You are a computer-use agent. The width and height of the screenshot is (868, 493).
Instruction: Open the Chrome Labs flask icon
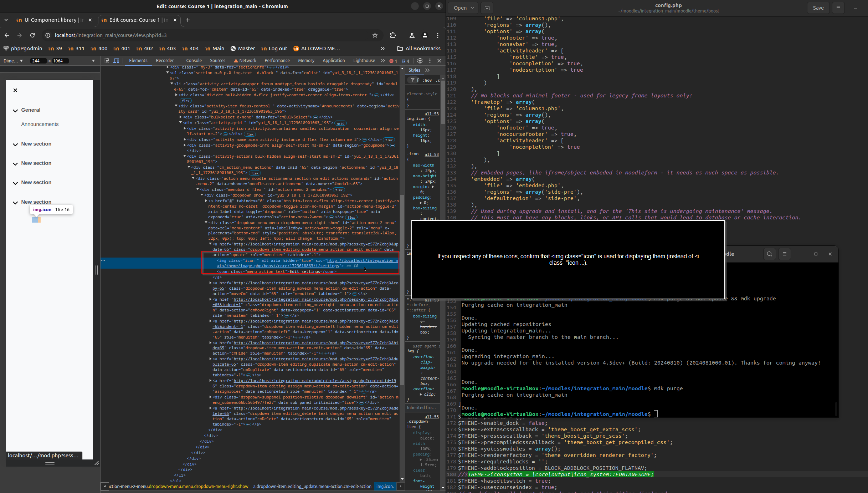(x=412, y=35)
